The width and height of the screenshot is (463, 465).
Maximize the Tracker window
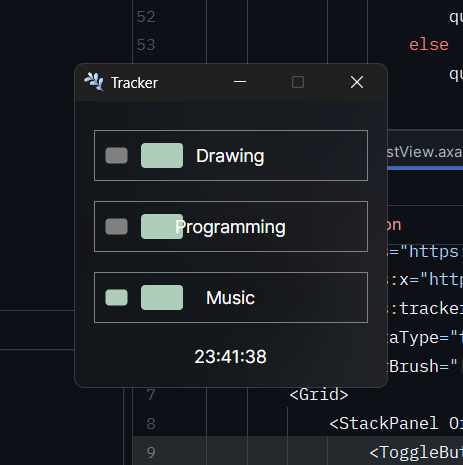[298, 82]
